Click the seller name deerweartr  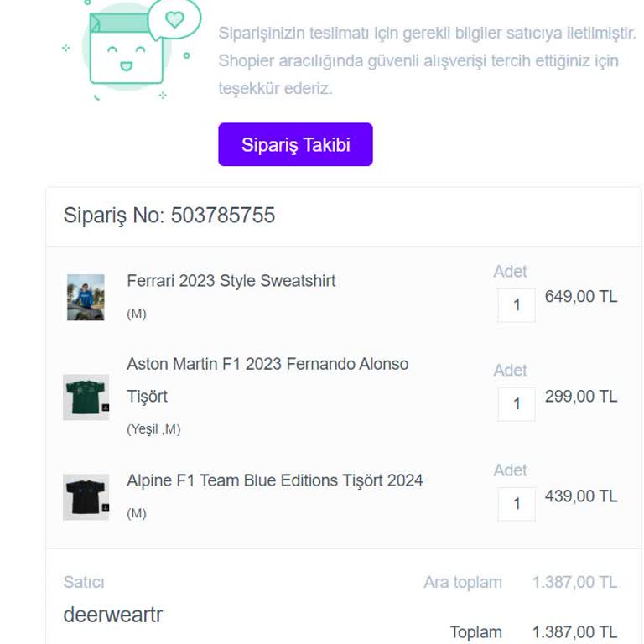pyautogui.click(x=112, y=615)
